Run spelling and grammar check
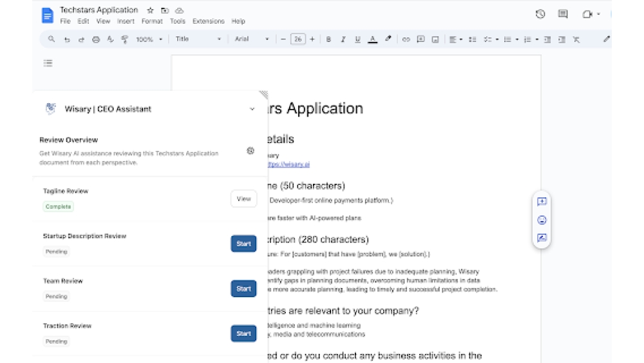644x363 pixels. [110, 39]
